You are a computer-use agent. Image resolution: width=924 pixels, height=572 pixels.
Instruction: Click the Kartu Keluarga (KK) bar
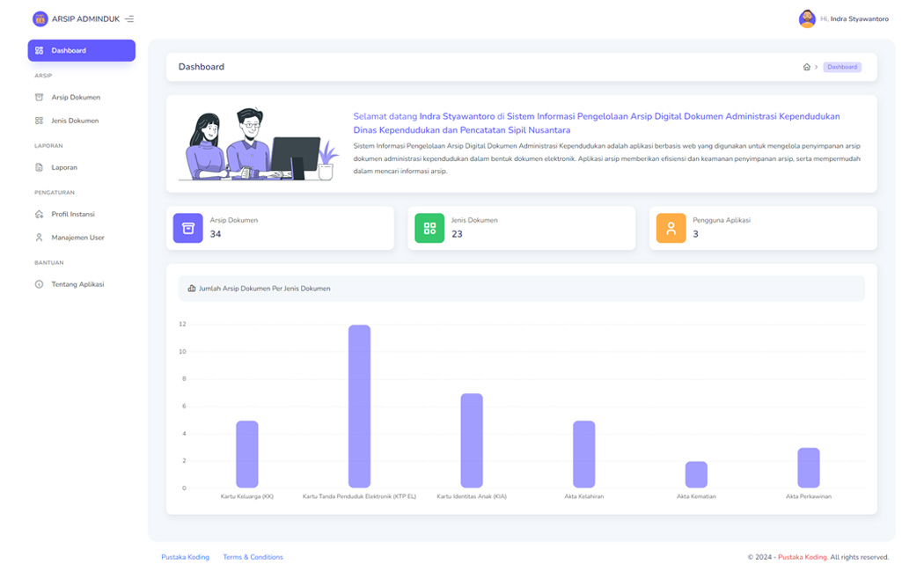coord(247,454)
